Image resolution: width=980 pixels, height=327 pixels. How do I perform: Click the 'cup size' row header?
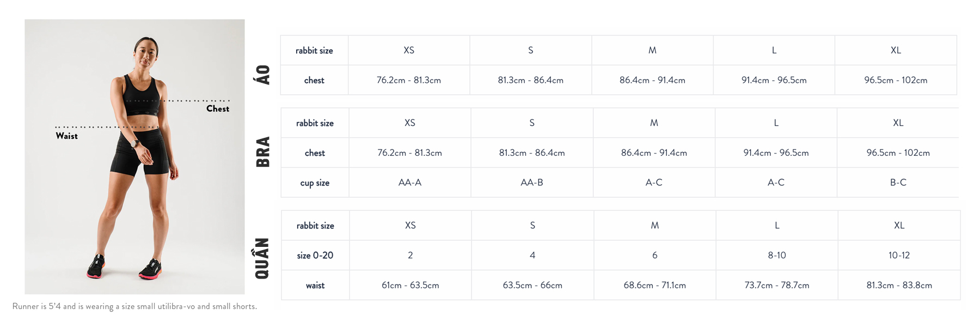[315, 183]
